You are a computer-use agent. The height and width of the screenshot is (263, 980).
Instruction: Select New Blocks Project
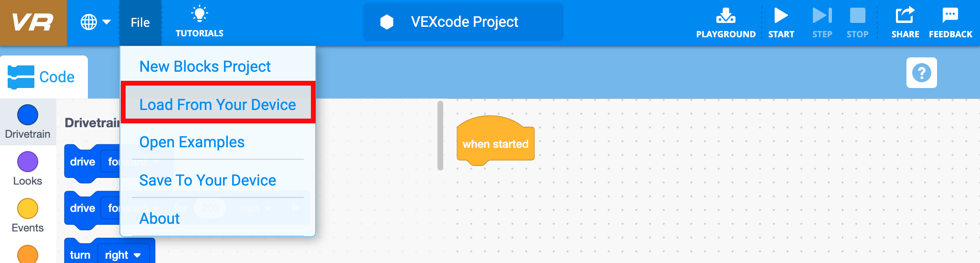pyautogui.click(x=205, y=66)
